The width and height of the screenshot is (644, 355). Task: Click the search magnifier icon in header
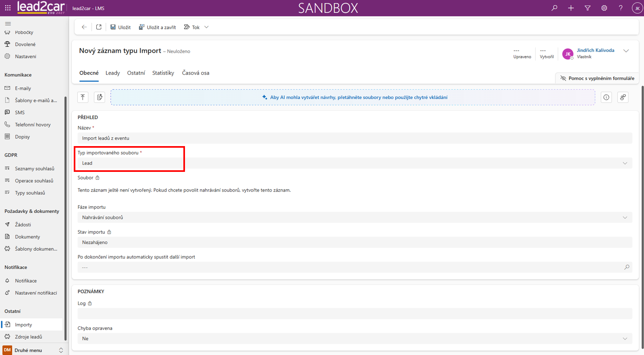[555, 8]
